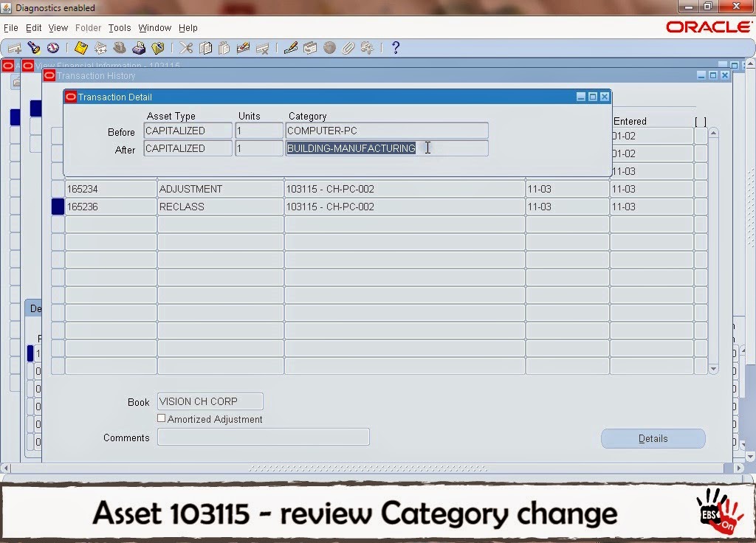
Task: Select the Paste icon
Action: (226, 48)
